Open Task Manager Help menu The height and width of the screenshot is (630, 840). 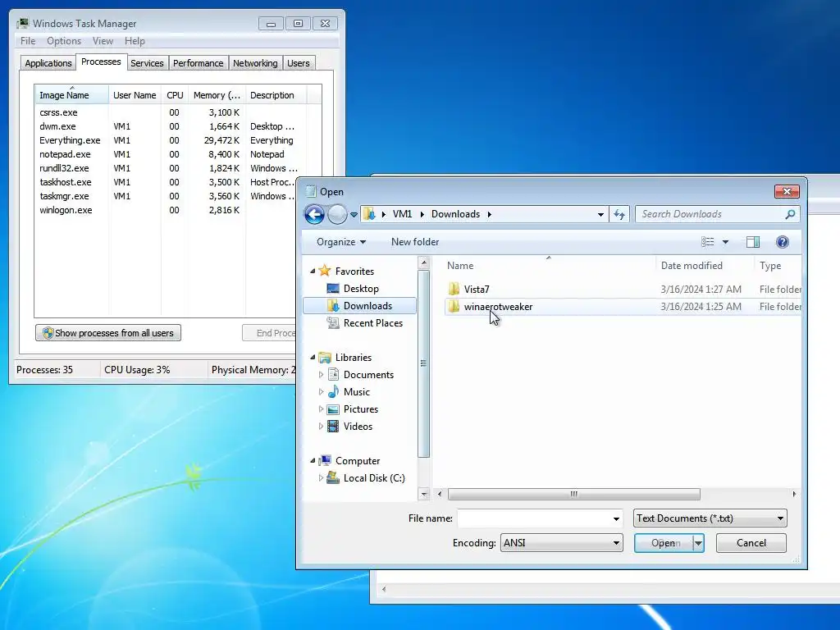(135, 41)
